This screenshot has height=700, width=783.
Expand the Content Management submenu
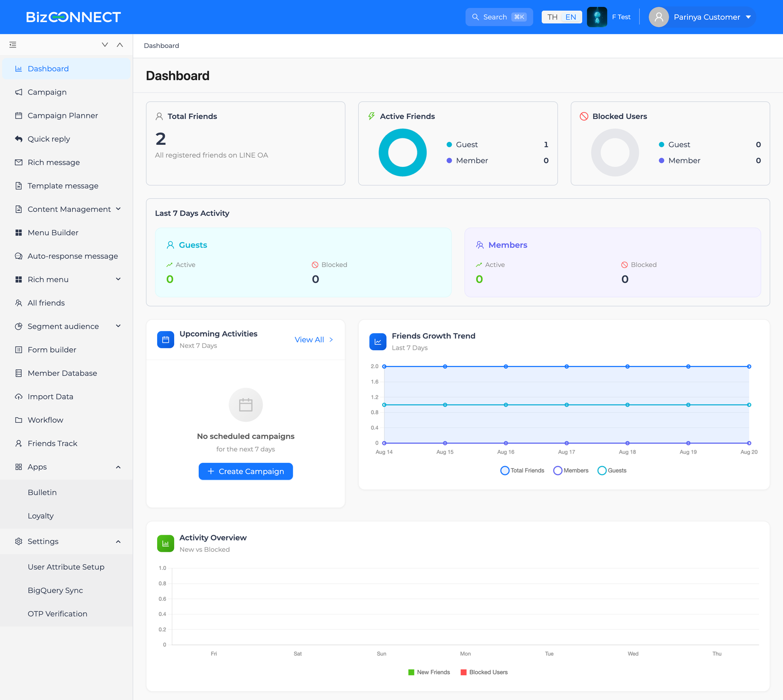118,209
